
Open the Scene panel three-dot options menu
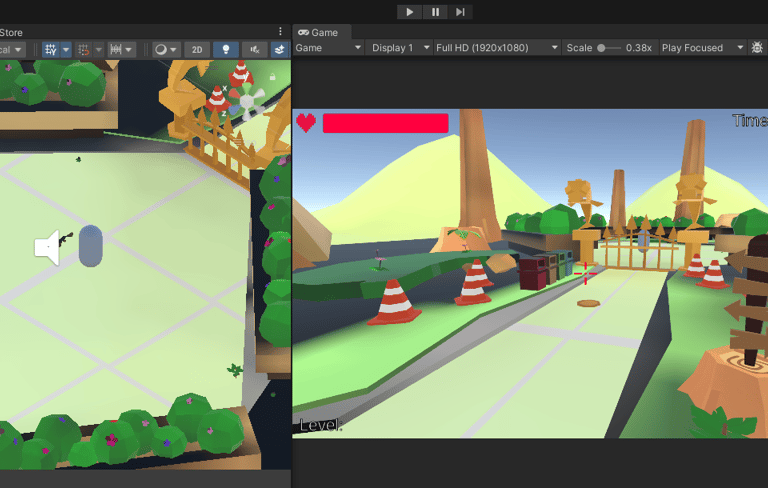[280, 31]
